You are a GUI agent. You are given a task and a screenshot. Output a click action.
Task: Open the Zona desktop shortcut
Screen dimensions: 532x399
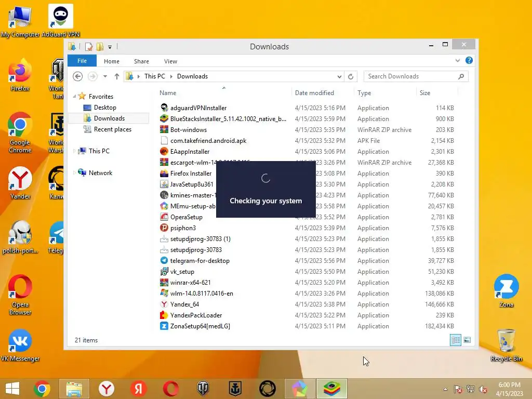(x=506, y=290)
